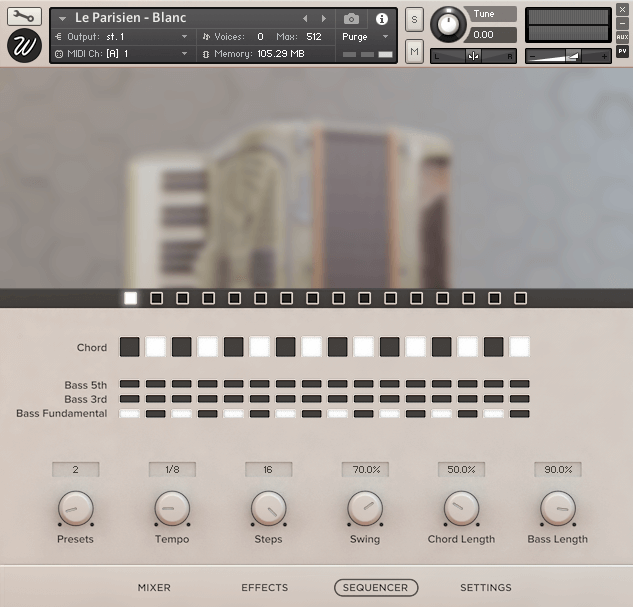Solo the instrument with S button
633x607 pixels.
point(414,20)
